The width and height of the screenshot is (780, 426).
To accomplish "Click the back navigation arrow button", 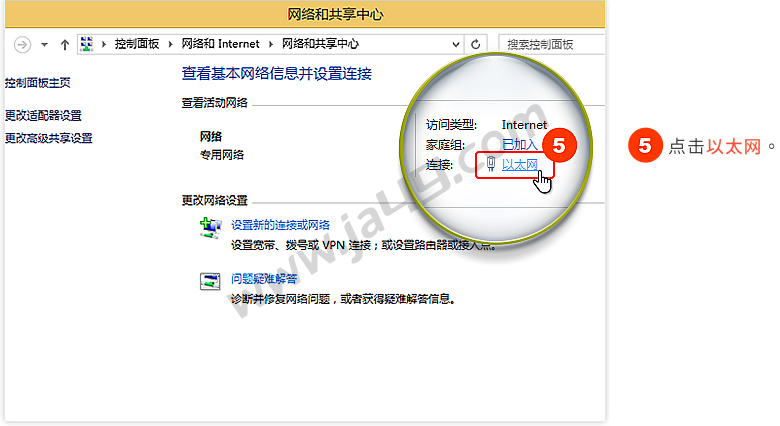I will 23,44.
